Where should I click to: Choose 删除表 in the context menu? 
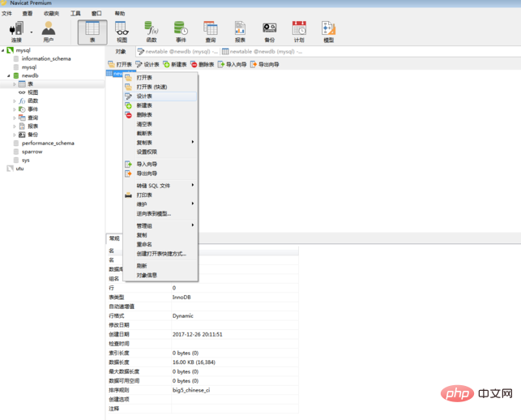coord(160,114)
